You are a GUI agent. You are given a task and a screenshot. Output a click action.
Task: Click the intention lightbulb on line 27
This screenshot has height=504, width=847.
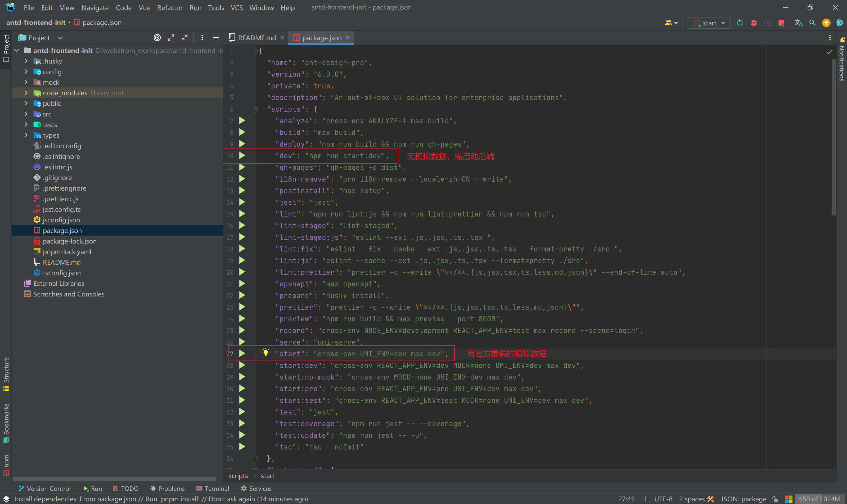(265, 352)
